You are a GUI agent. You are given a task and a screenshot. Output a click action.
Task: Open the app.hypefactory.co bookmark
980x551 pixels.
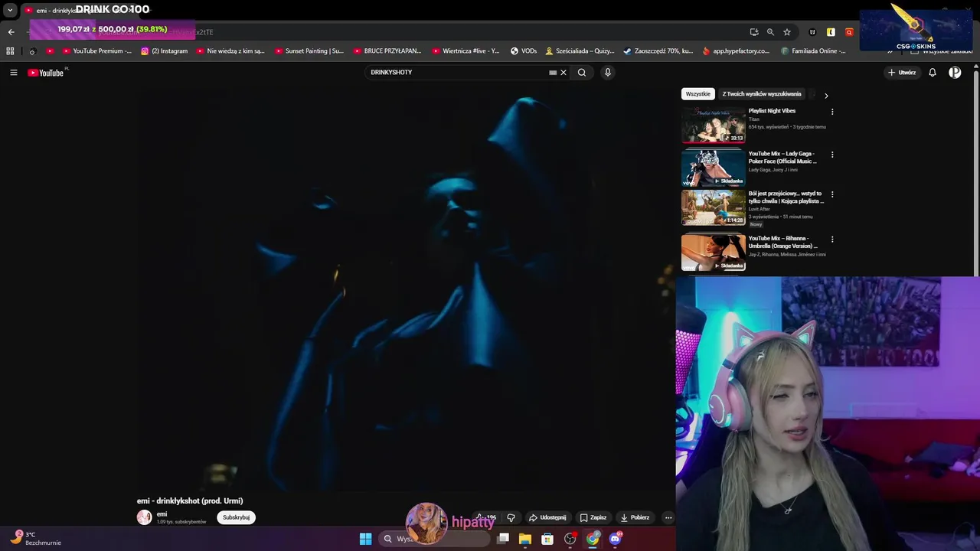click(x=736, y=51)
